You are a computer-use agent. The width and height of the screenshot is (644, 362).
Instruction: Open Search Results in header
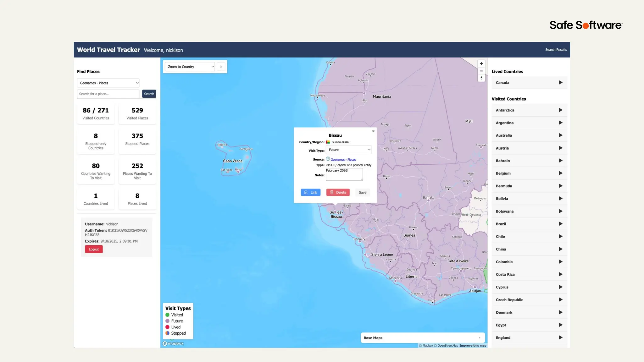[556, 50]
